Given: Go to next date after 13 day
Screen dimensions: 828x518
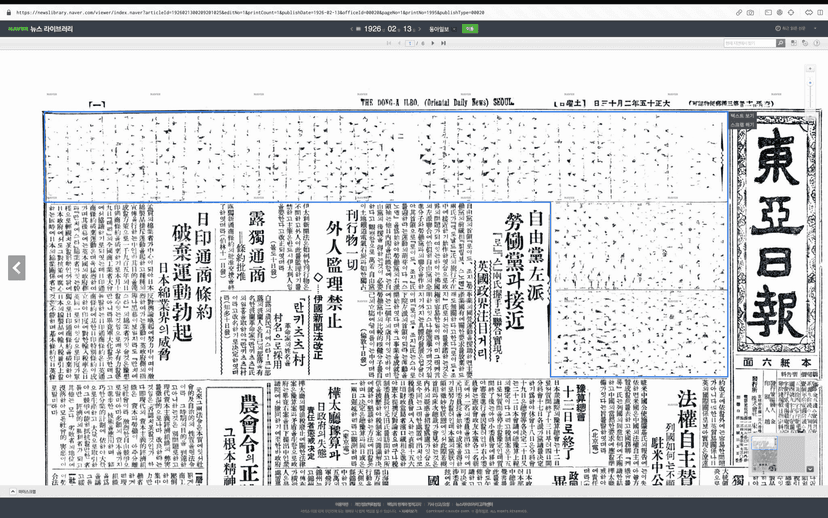Looking at the screenshot, I should click(421, 29).
